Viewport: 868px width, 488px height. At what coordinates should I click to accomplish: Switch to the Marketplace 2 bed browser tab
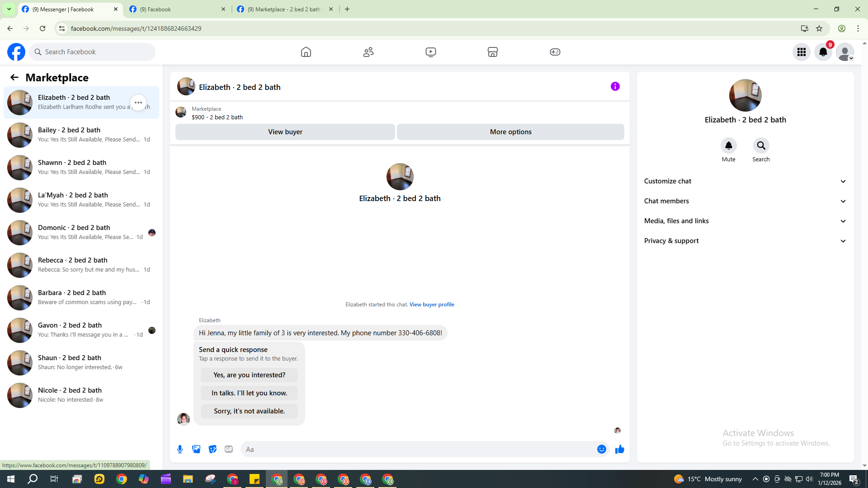click(x=284, y=9)
